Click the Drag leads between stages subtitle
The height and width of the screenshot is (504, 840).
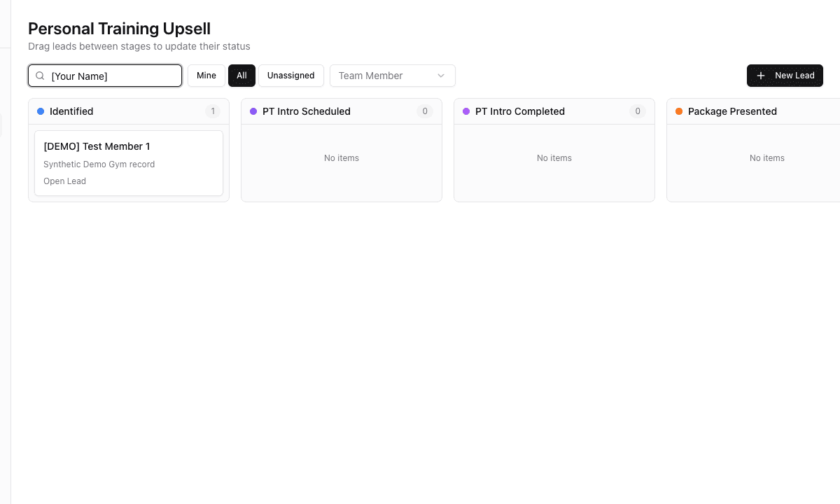(139, 46)
